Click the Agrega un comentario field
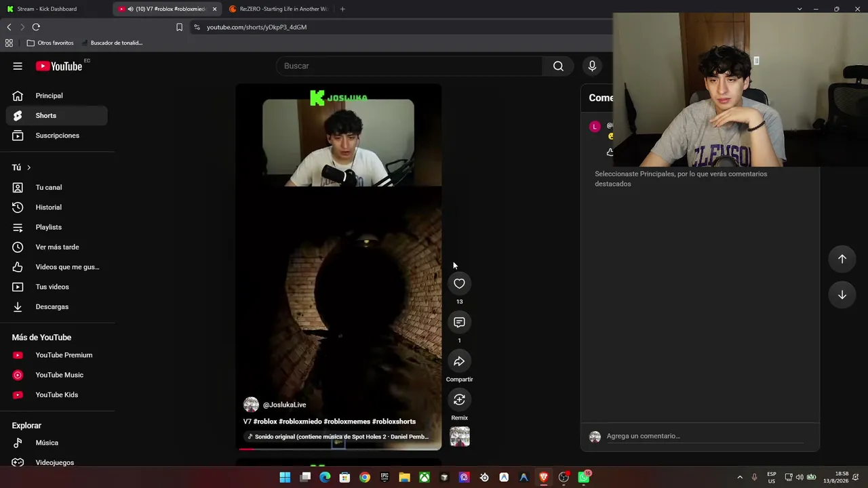Viewport: 868px width, 488px height. (704, 436)
